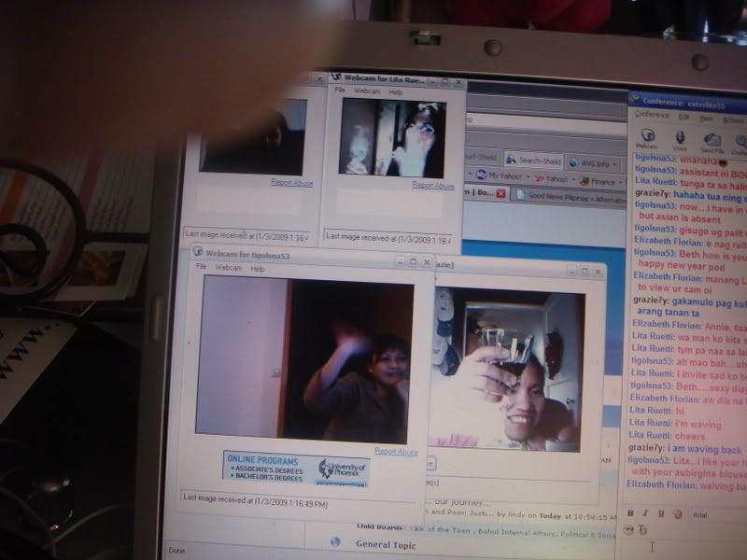Toggle Bold formatting in the Conference message bar
Screen dimensions: 747x560
click(630, 512)
